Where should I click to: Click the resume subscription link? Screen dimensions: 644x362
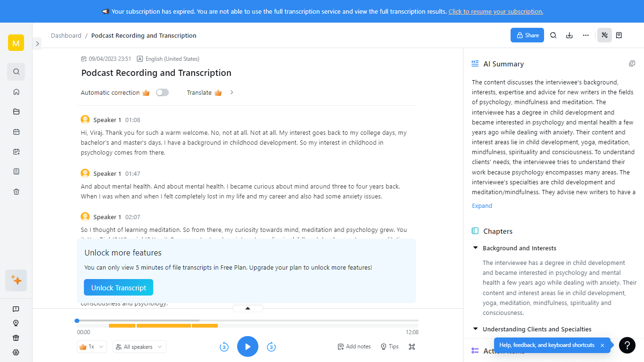[x=495, y=11]
